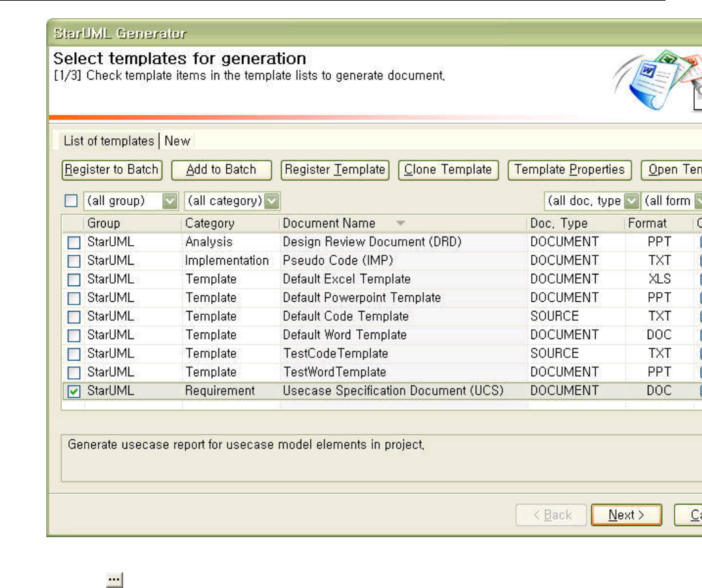Sort by the Document Name column header
This screenshot has height=588, width=702.
(x=403, y=223)
